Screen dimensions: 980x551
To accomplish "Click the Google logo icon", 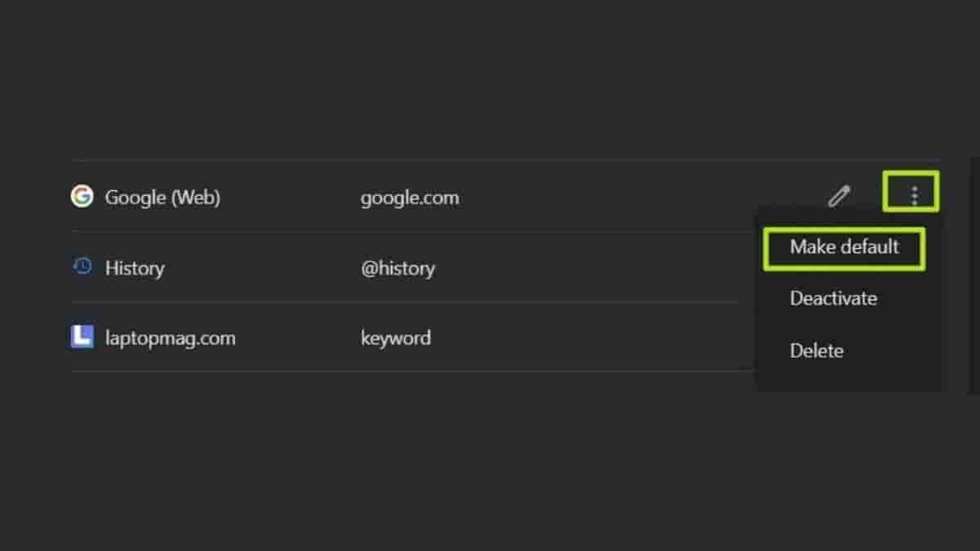I will (82, 197).
